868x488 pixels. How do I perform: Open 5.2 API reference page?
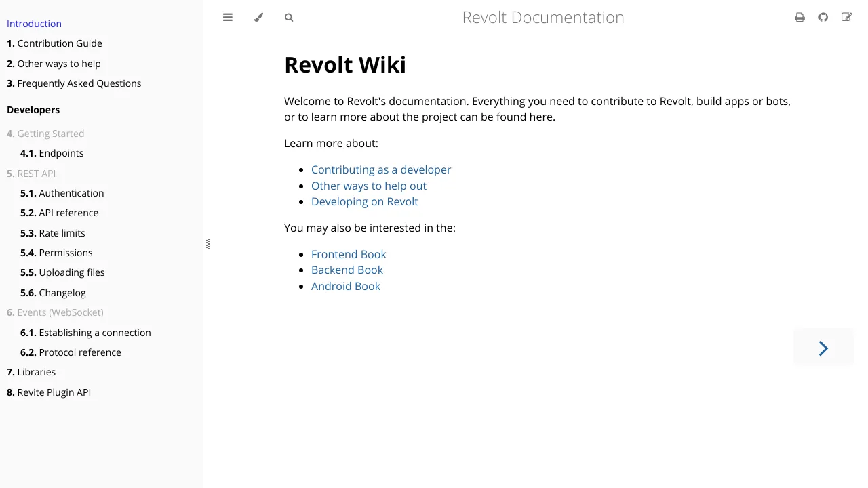59,213
